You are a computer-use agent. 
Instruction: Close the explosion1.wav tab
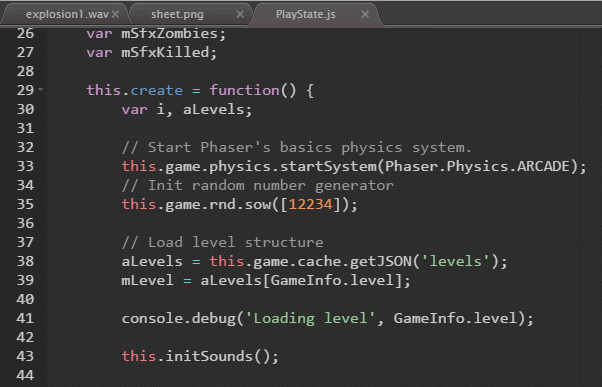click(115, 15)
